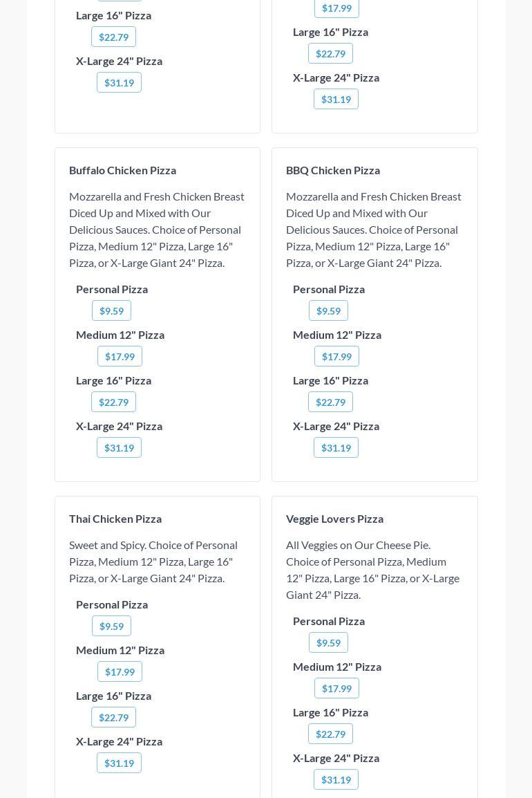Choose $17.99 Medium Buffalo Chicken Pizza

tap(120, 356)
